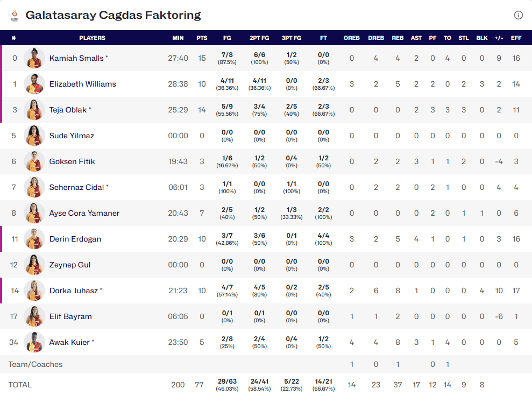Click the EFF column header

point(516,38)
